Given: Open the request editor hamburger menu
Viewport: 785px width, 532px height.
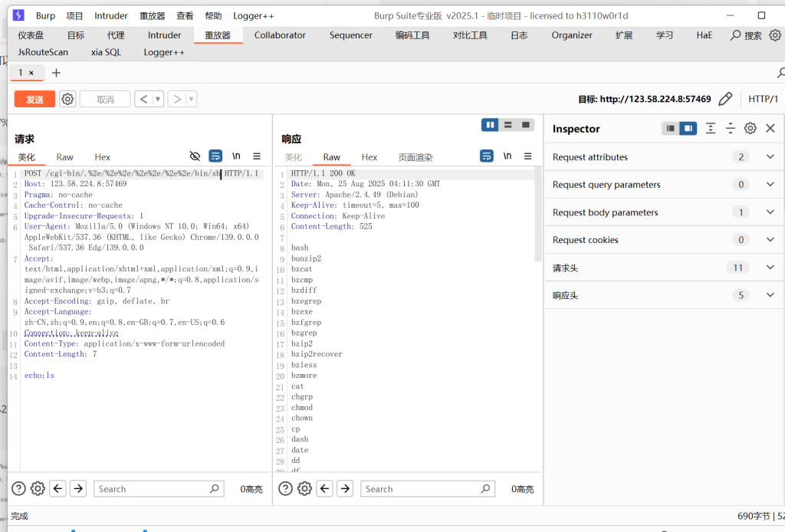Looking at the screenshot, I should tap(257, 156).
